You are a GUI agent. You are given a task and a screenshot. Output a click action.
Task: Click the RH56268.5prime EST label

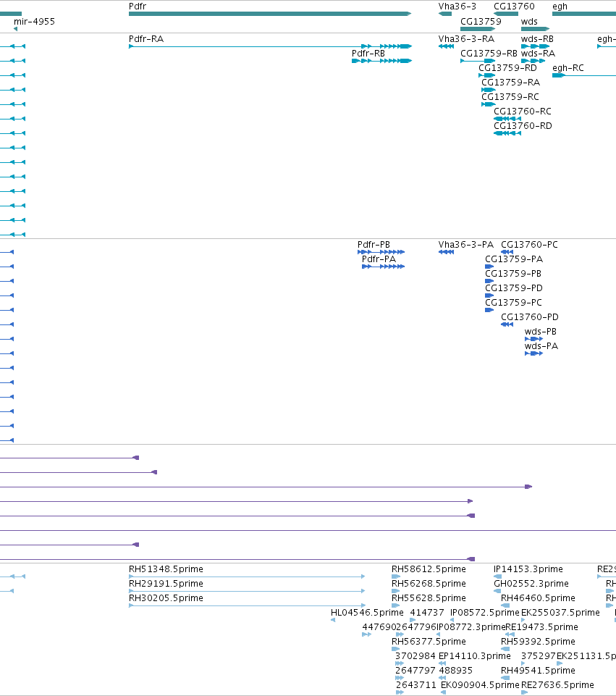429,583
